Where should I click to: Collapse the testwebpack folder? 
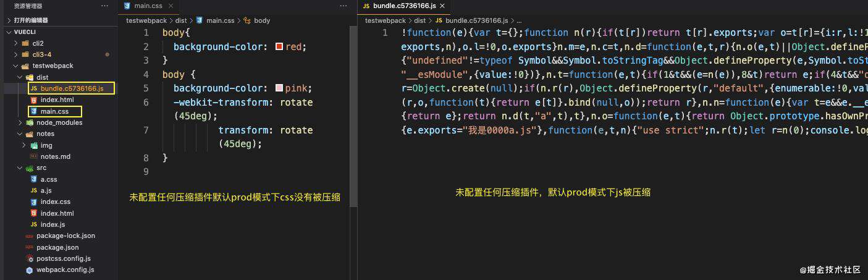[x=16, y=66]
